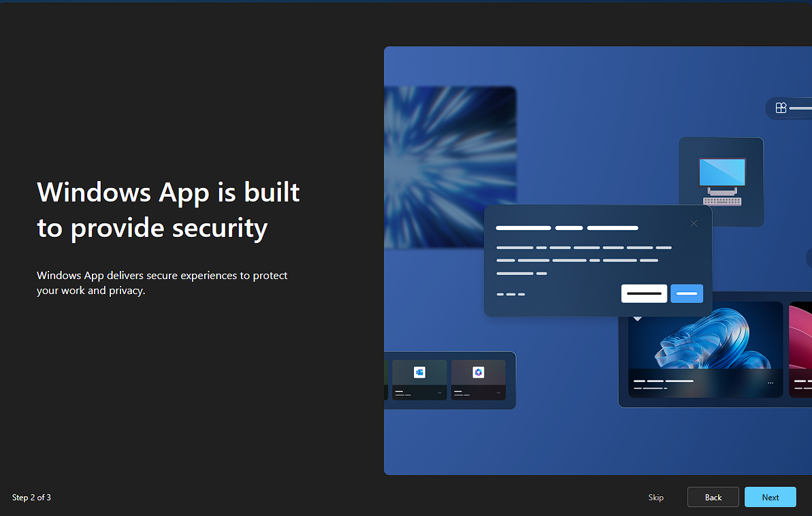
Task: Go back with the Back button
Action: 713,497
